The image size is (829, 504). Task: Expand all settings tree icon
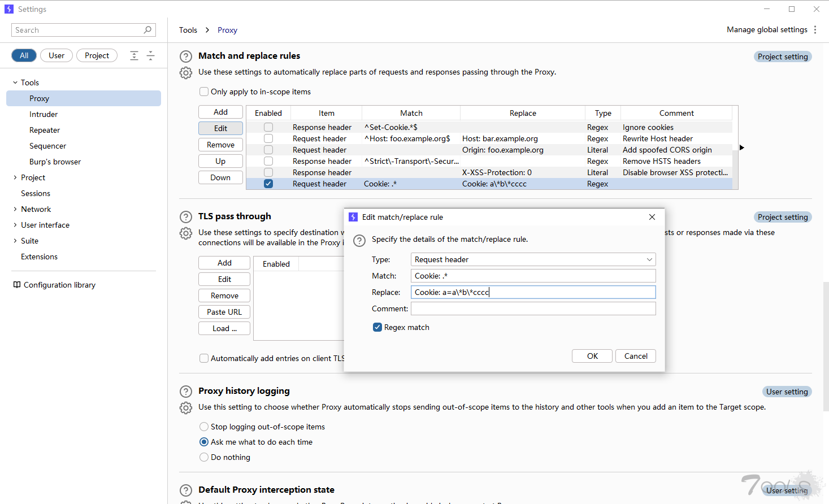134,55
